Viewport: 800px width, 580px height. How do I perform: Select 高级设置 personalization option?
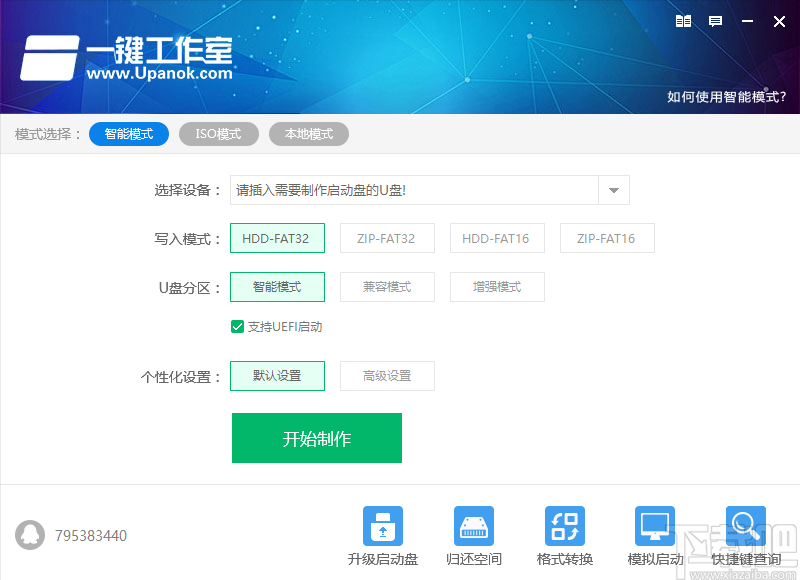[x=387, y=376]
